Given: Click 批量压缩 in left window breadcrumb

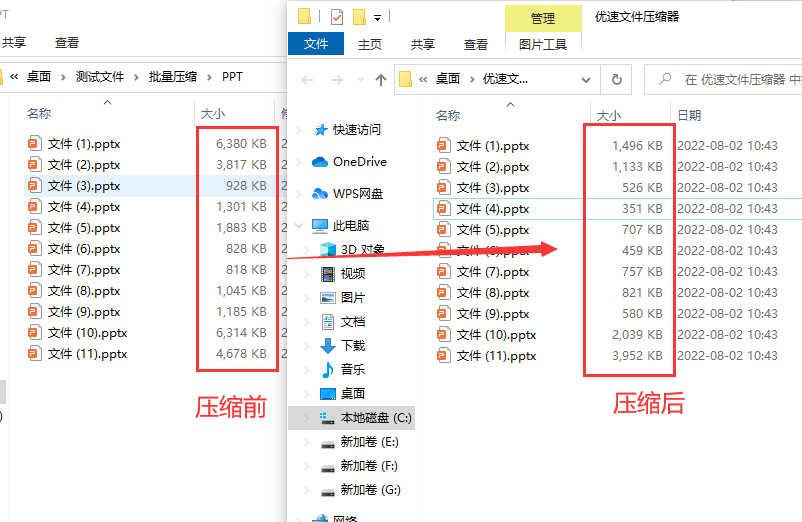Looking at the screenshot, I should pyautogui.click(x=173, y=77).
